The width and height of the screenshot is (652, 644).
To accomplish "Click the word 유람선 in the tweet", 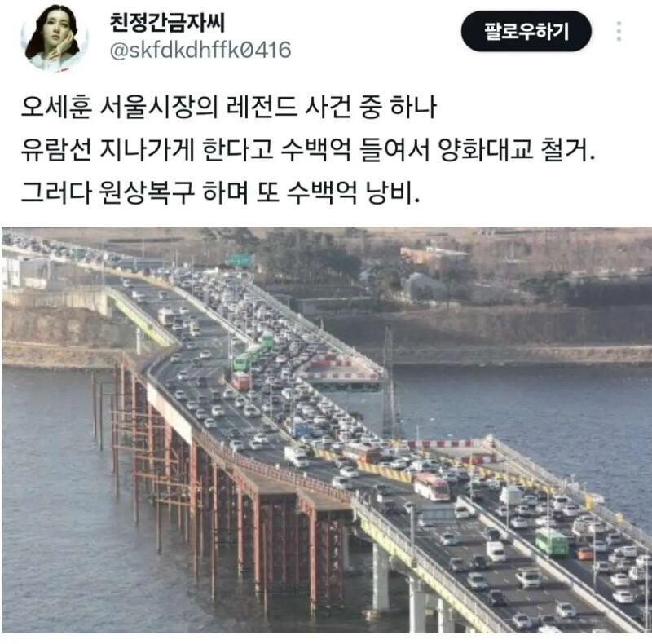I will click(x=56, y=149).
